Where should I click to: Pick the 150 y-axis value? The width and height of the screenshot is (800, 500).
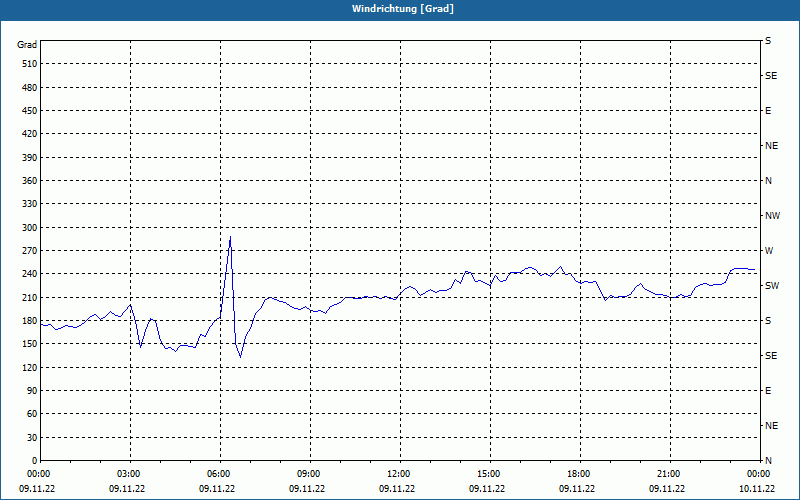pyautogui.click(x=30, y=344)
